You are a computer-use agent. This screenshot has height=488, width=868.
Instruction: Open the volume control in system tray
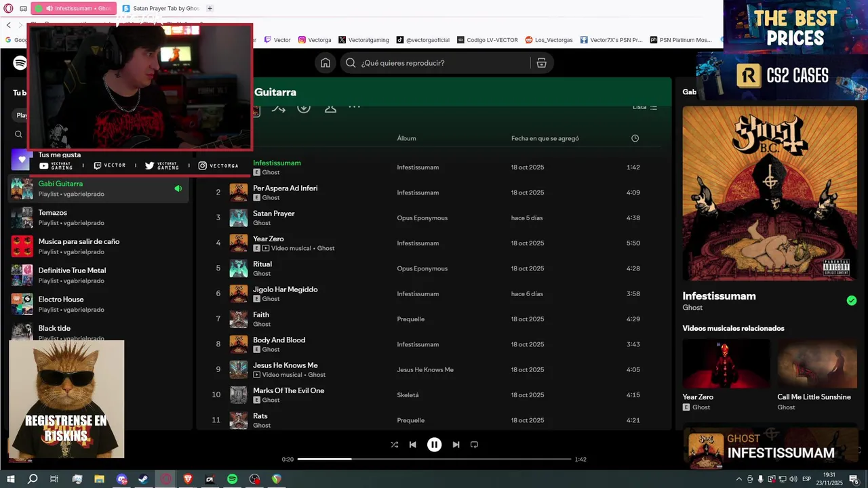(x=793, y=479)
